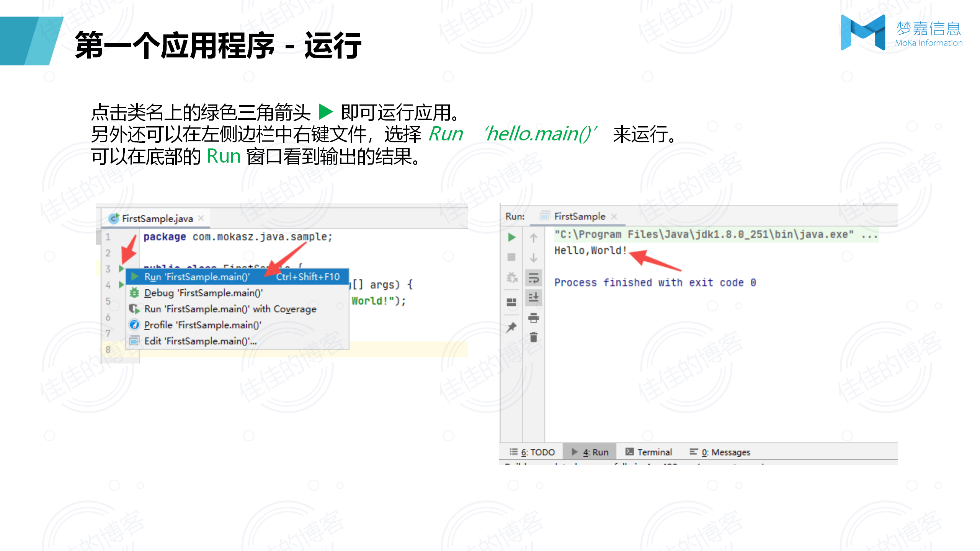Click the green Rerun arrow in Run panel
Viewport: 980px width, 551px height.
[x=511, y=237]
